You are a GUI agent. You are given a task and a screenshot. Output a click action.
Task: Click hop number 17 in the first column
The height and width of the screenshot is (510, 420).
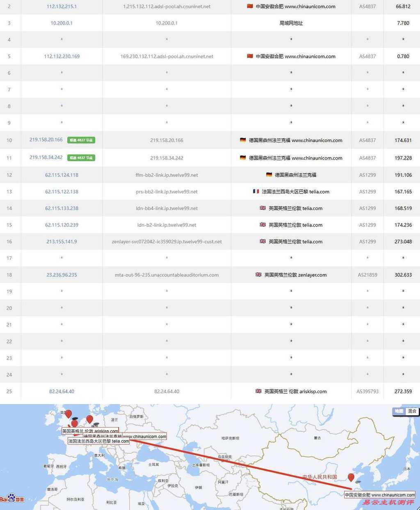9,258
